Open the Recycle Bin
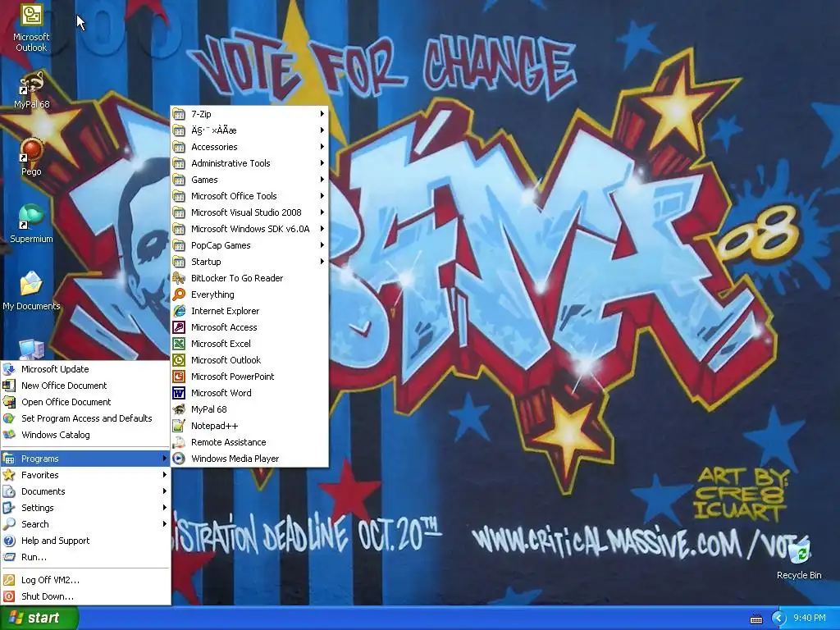840x630 pixels. (799, 558)
